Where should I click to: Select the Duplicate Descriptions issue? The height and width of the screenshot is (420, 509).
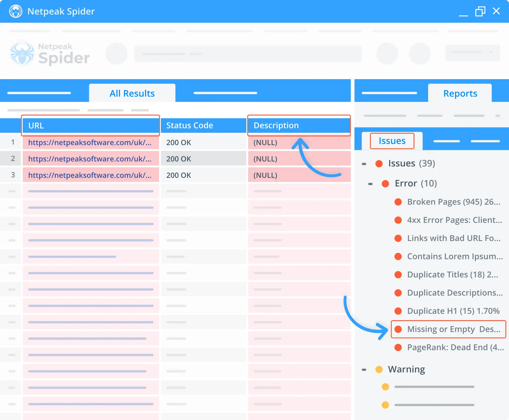[x=455, y=293]
